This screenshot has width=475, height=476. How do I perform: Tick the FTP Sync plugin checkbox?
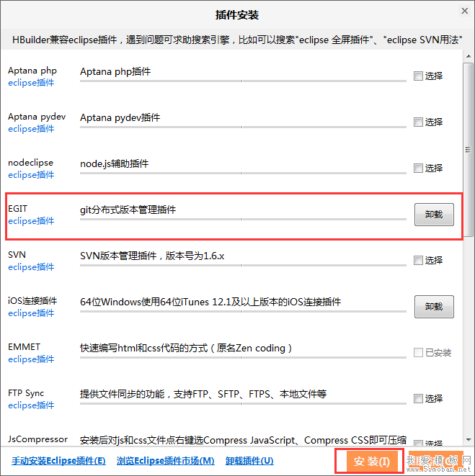pos(418,398)
